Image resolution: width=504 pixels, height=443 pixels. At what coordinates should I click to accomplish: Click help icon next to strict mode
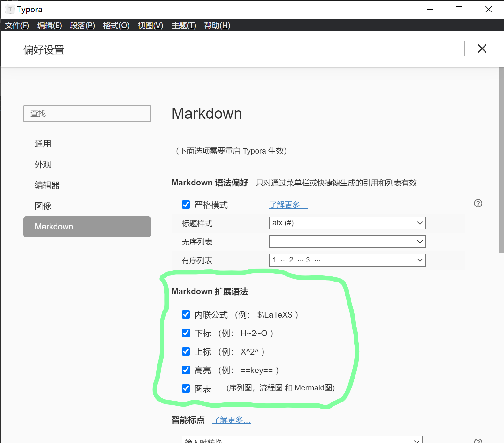coord(478,203)
